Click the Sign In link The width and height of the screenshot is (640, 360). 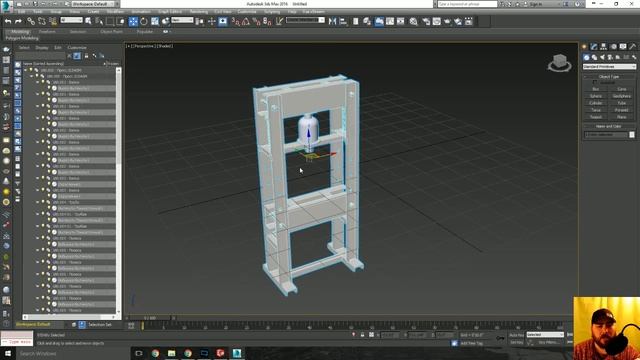click(536, 4)
